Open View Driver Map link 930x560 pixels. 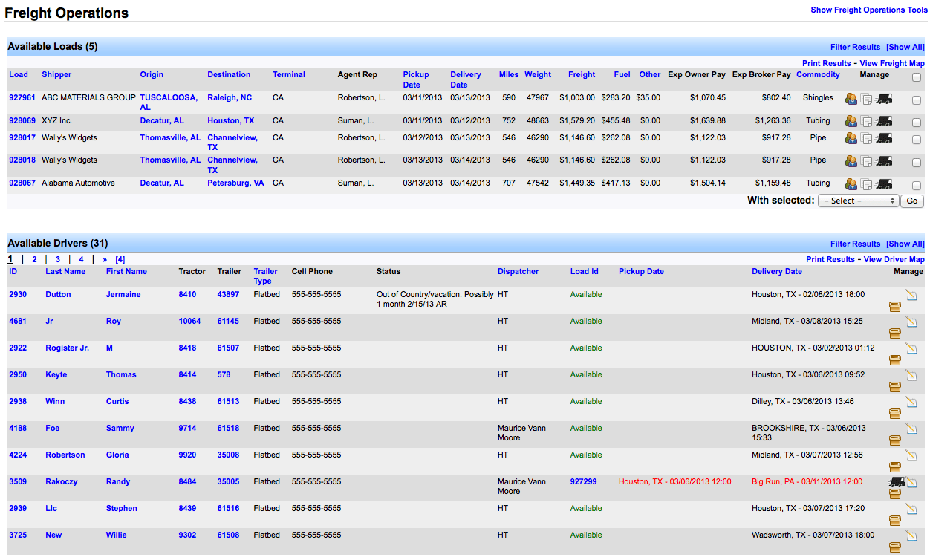coord(894,260)
